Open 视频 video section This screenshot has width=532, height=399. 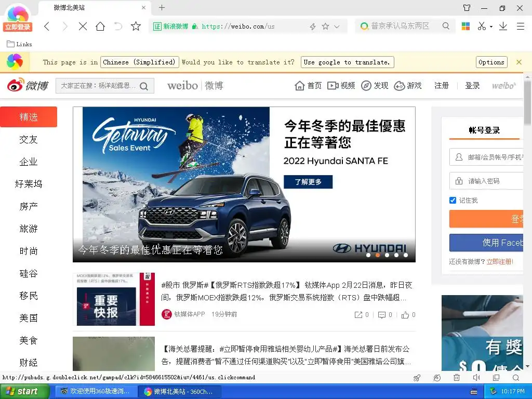tap(341, 86)
